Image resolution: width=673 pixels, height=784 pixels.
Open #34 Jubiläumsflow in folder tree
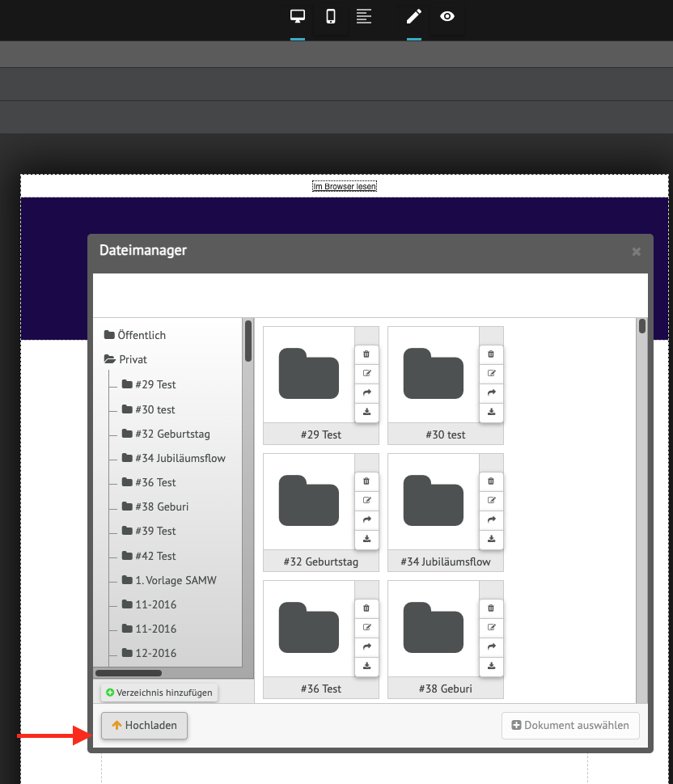coord(173,458)
